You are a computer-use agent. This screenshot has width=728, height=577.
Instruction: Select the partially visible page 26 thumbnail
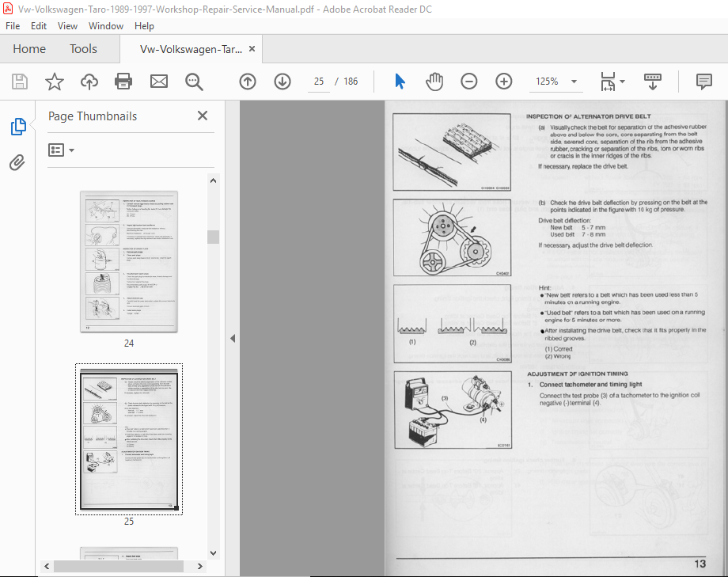pos(129,553)
